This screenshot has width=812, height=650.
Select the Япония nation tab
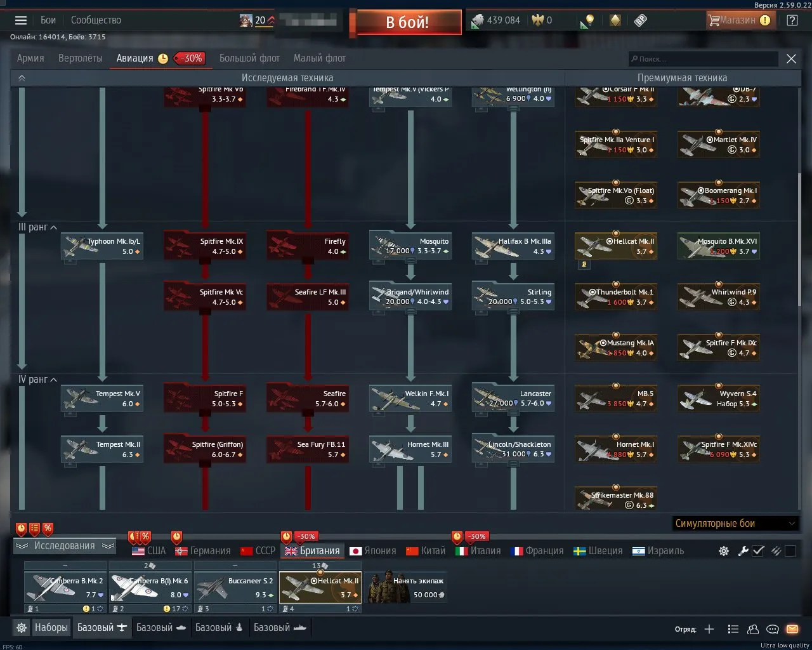[373, 551]
